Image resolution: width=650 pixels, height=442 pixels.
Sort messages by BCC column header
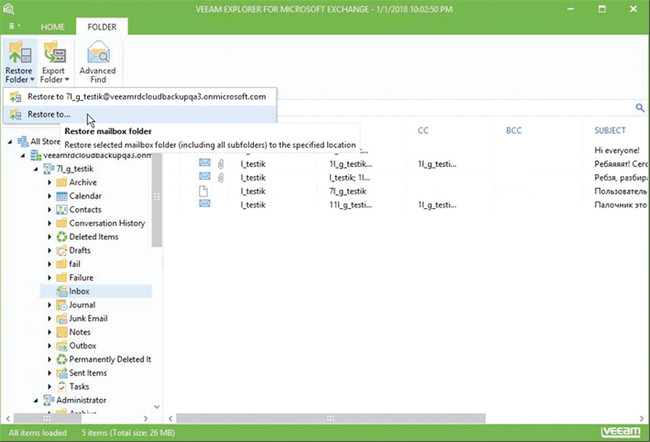click(514, 131)
